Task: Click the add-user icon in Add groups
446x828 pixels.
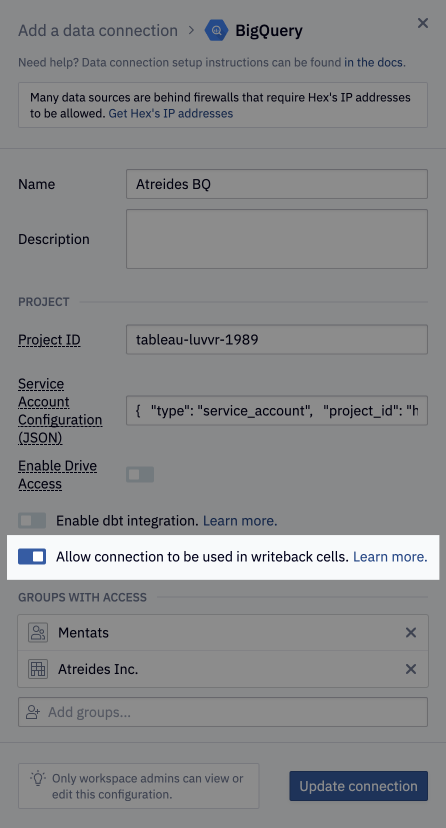Action: click(x=33, y=712)
